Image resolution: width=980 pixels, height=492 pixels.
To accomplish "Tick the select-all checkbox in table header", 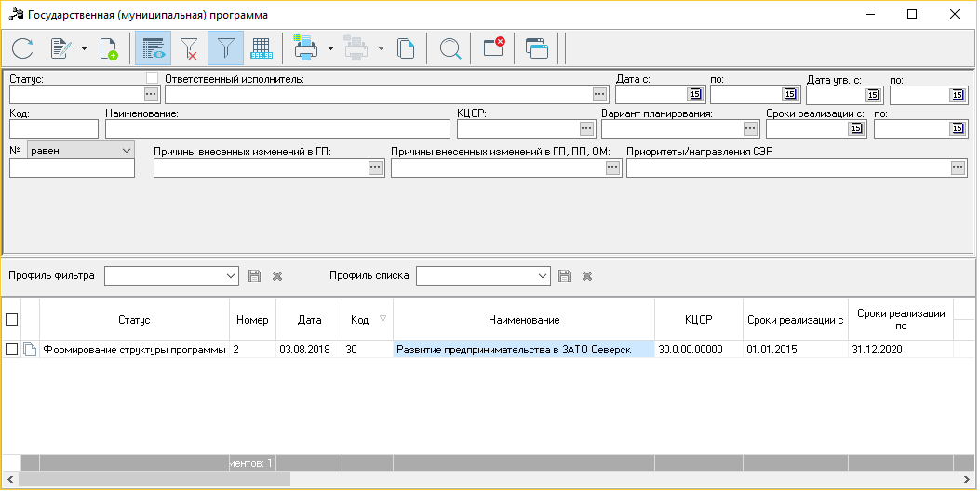I will [11, 320].
